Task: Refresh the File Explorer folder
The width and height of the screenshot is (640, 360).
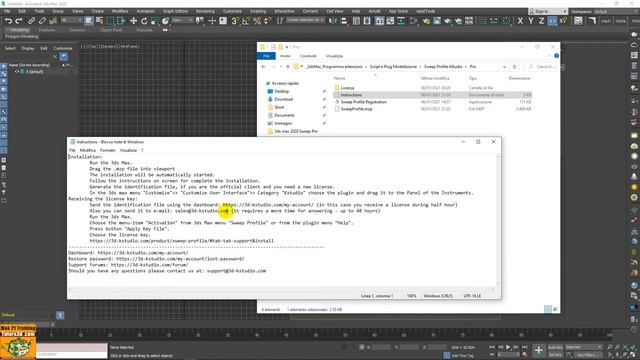Action: tap(514, 67)
